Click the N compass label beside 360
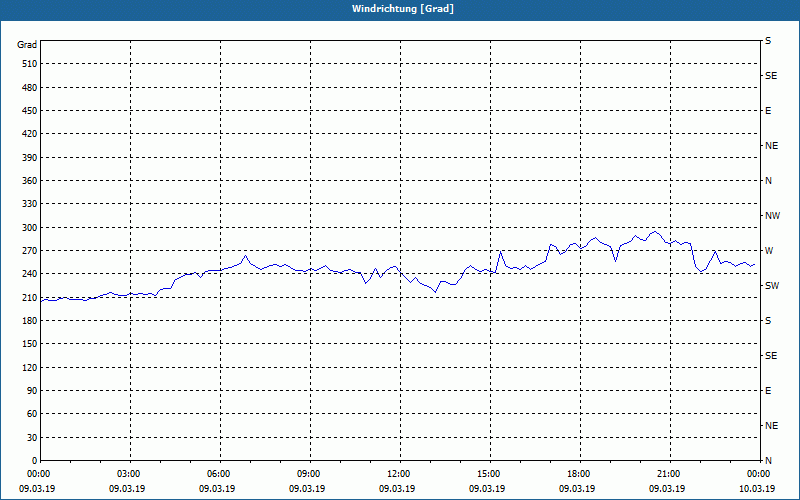800x500 pixels. click(768, 181)
